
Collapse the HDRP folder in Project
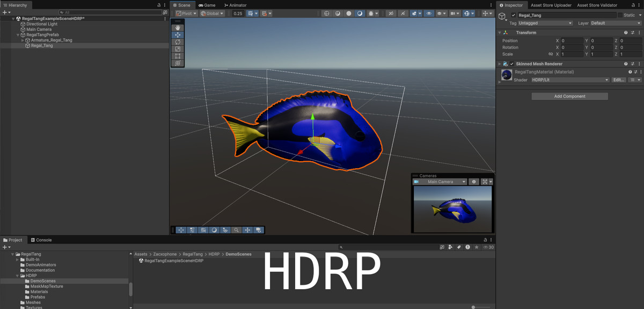pyautogui.click(x=17, y=276)
